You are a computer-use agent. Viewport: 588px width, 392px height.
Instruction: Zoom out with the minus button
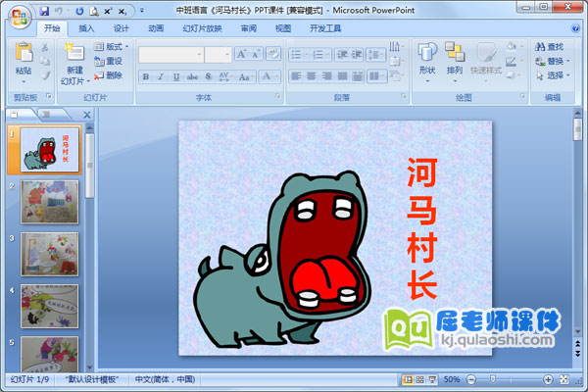coord(471,380)
